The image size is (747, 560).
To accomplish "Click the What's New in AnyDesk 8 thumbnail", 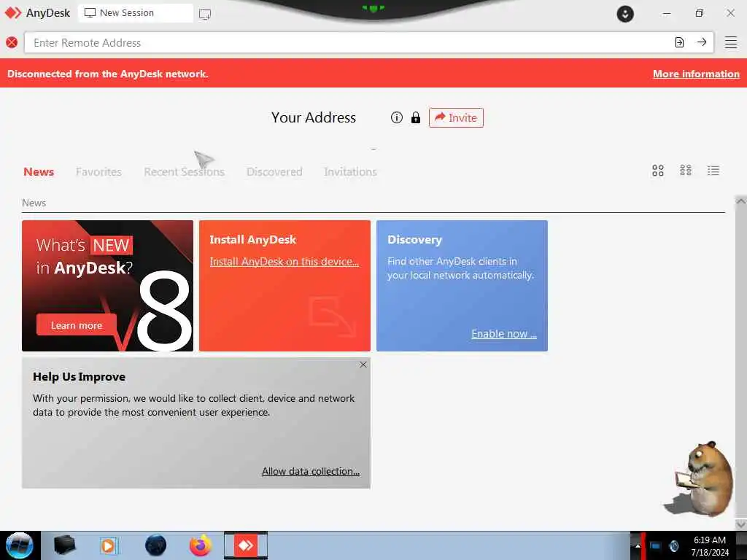I will click(108, 286).
